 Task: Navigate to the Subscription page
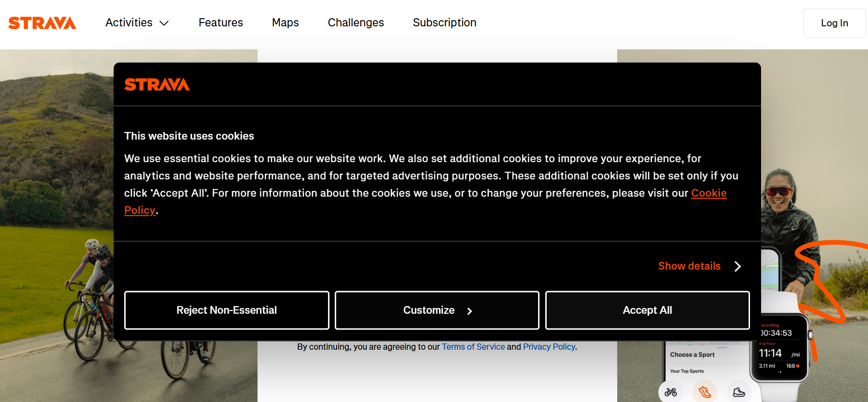445,23
